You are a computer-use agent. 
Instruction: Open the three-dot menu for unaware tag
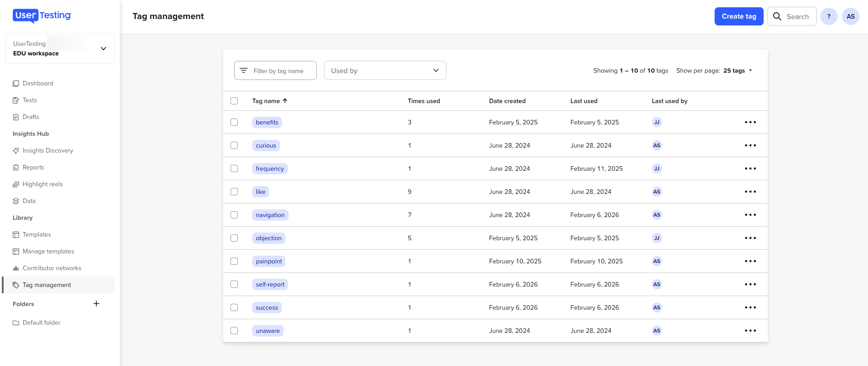750,331
